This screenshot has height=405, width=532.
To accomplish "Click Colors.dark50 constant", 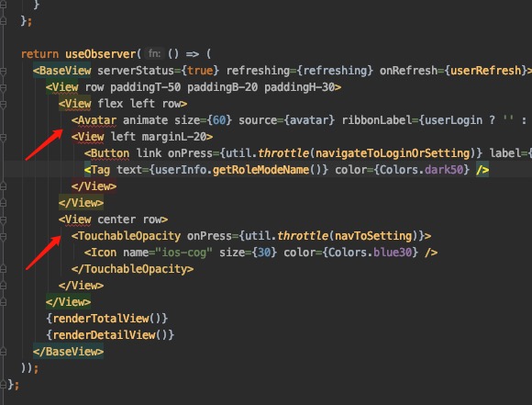I will click(x=421, y=170).
